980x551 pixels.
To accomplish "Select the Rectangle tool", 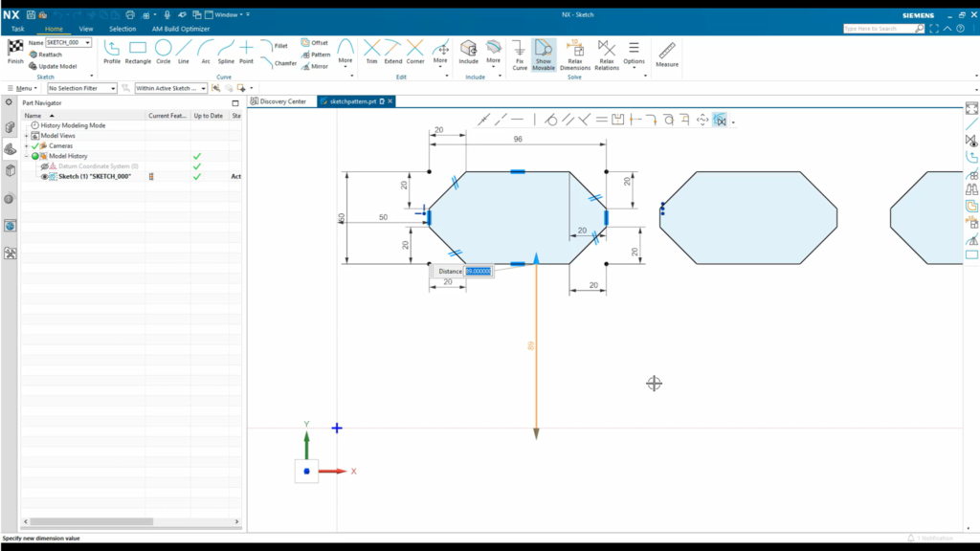I will [x=137, y=53].
